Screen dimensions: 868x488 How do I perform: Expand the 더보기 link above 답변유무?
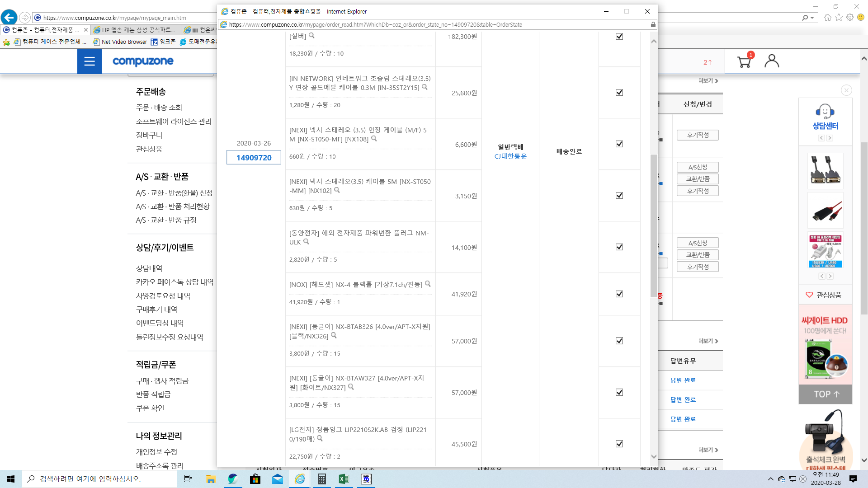point(708,341)
